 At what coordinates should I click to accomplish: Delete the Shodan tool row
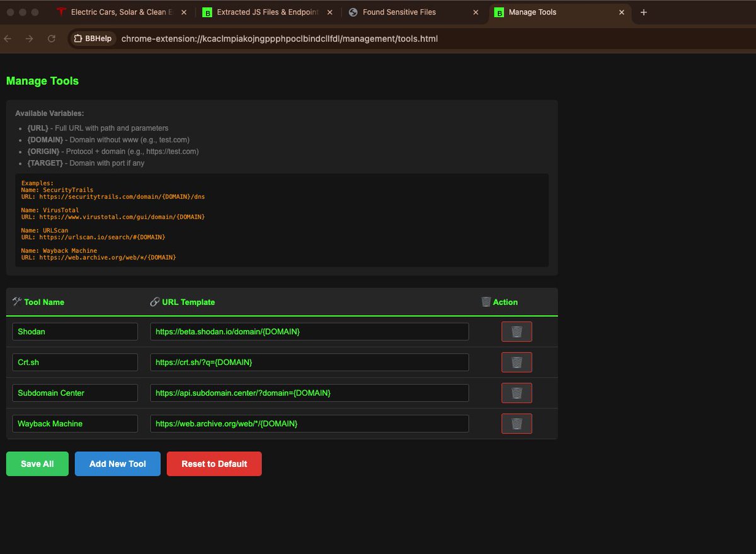pos(517,332)
